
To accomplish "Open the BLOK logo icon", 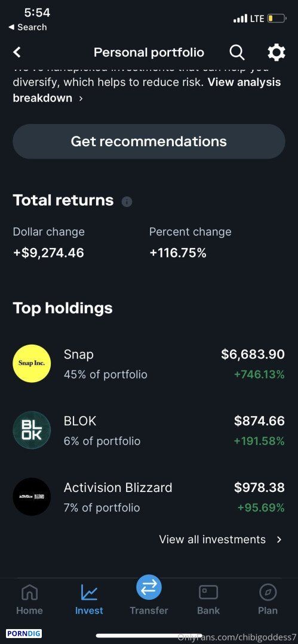I will click(x=32, y=430).
